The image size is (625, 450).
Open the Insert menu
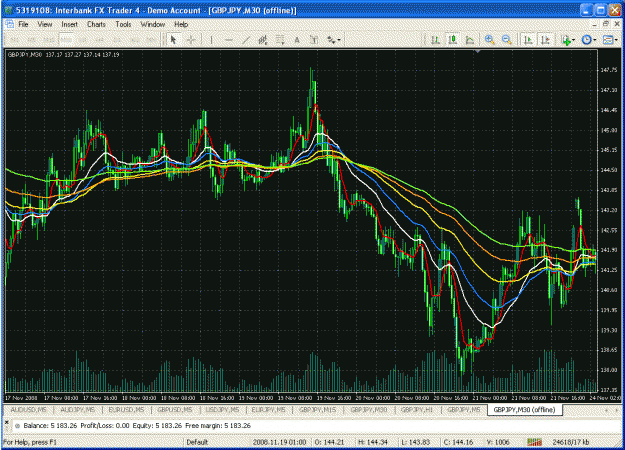69,24
